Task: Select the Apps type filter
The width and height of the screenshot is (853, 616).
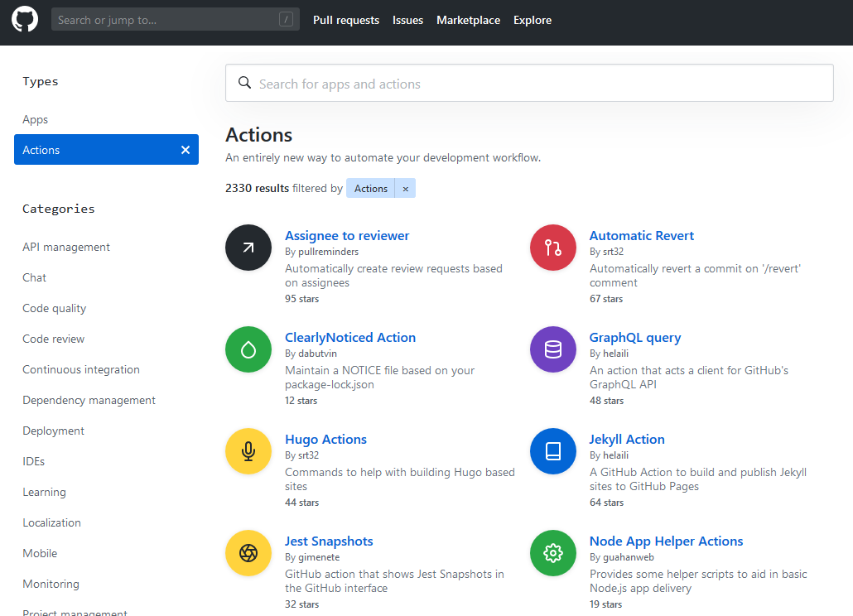Action: pos(36,119)
